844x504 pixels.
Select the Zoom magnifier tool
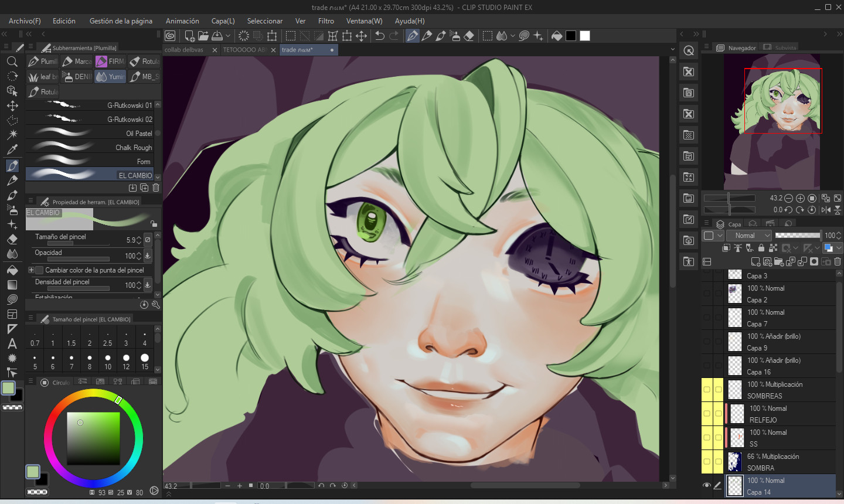pos(12,62)
